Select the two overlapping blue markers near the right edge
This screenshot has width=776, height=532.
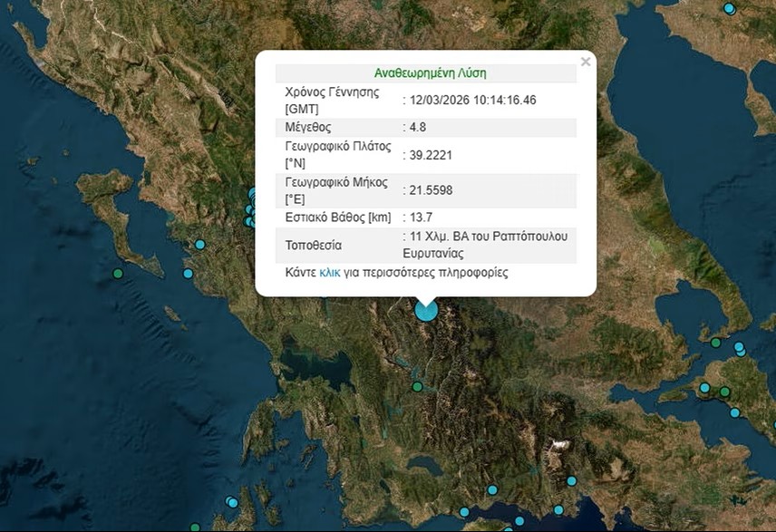point(740,349)
